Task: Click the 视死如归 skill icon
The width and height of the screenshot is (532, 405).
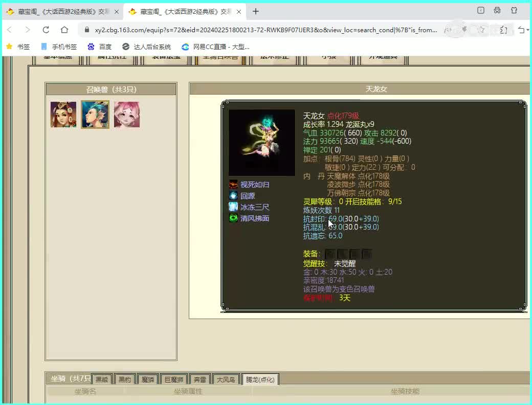Action: [233, 185]
